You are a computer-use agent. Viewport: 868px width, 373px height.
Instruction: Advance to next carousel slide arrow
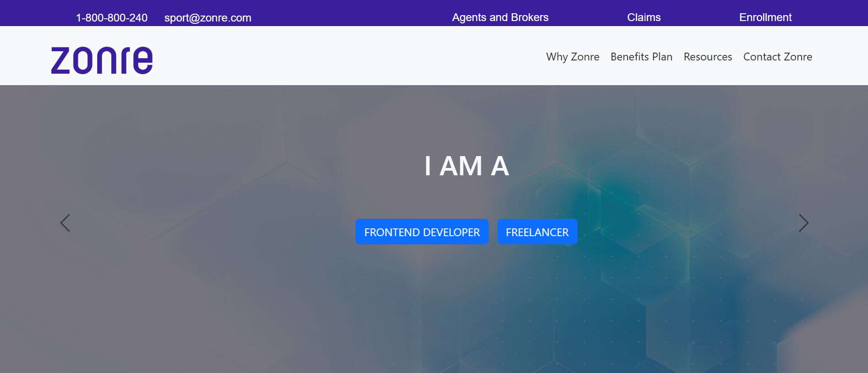tap(803, 223)
